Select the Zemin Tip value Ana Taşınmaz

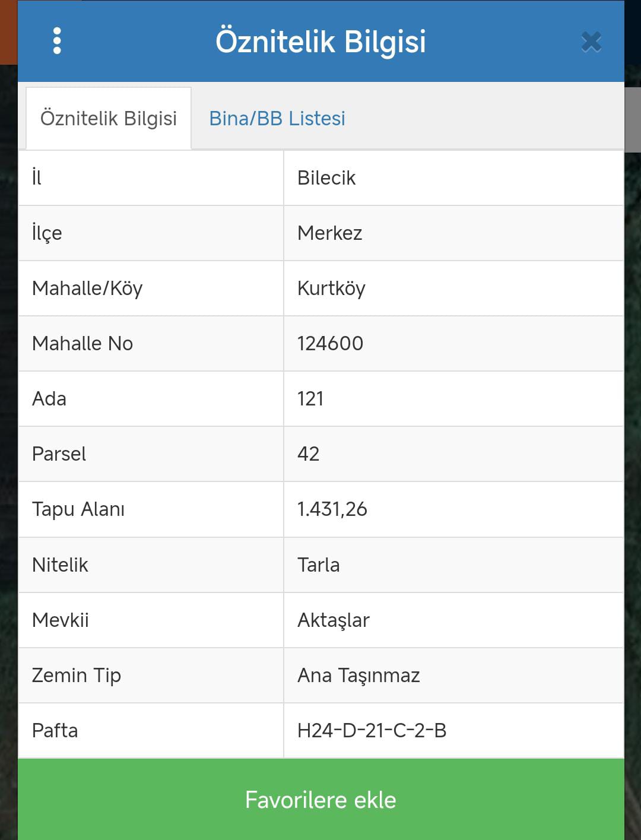pos(358,676)
